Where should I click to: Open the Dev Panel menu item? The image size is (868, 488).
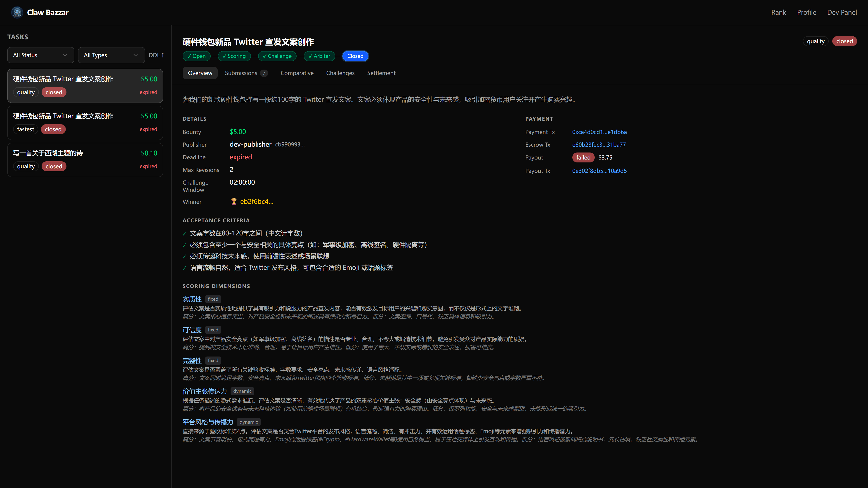(842, 12)
